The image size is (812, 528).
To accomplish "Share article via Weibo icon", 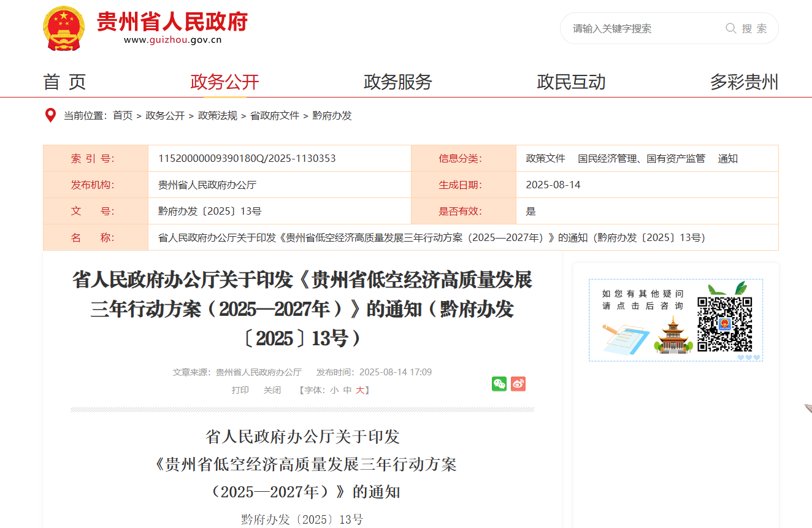I will (x=518, y=384).
